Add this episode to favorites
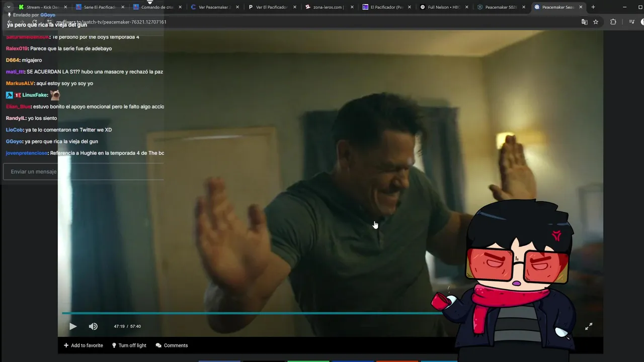644x362 pixels. tap(84, 345)
